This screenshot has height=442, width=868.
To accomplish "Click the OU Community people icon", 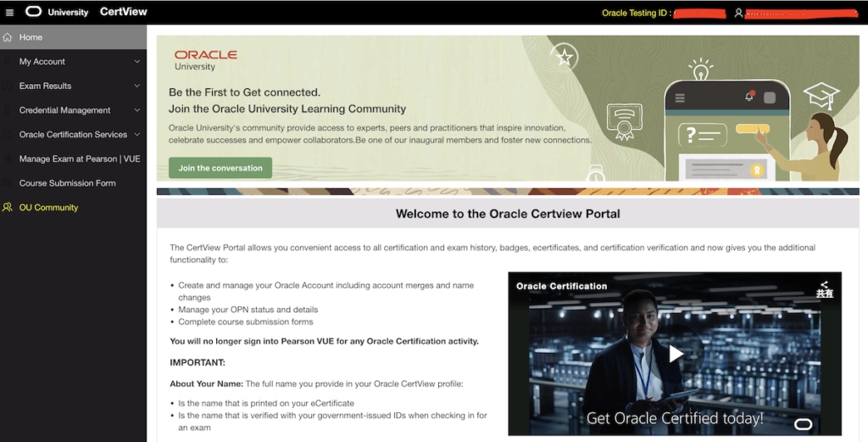I will tap(8, 207).
